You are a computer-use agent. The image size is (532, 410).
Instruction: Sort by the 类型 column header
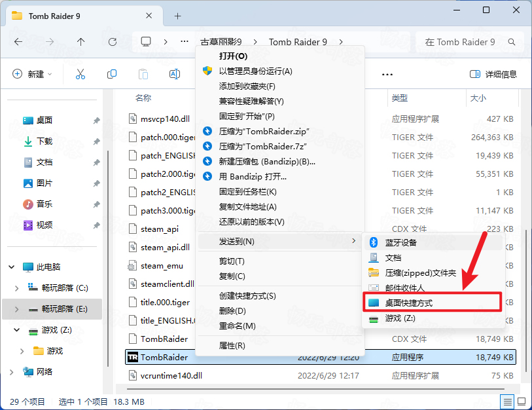coord(399,98)
